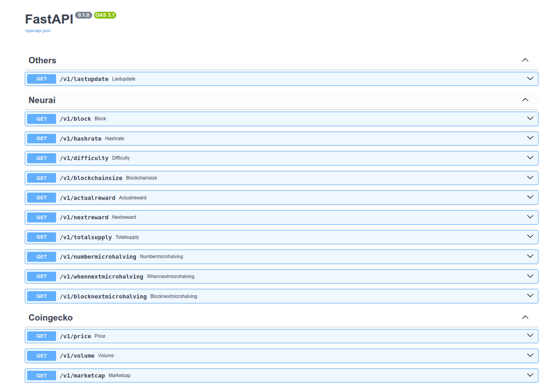Click the GET badge for /v1/block
Screen dimensions: 547x392
(x=41, y=119)
